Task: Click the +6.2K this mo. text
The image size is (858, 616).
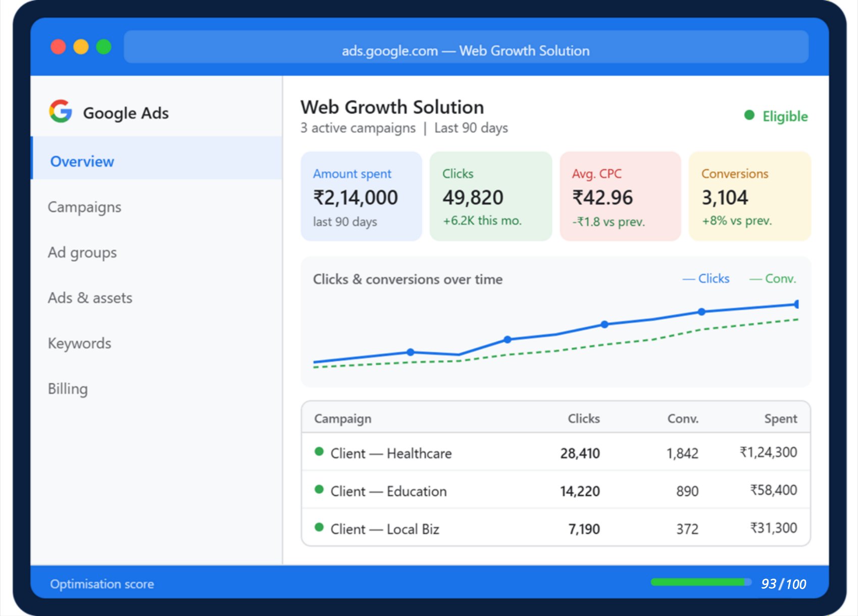Action: pyautogui.click(x=482, y=221)
